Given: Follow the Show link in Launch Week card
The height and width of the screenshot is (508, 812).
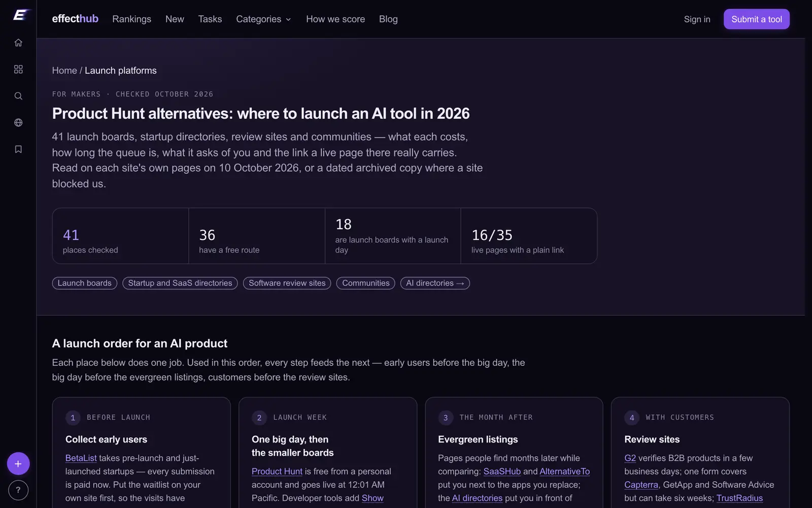Looking at the screenshot, I should [373, 498].
